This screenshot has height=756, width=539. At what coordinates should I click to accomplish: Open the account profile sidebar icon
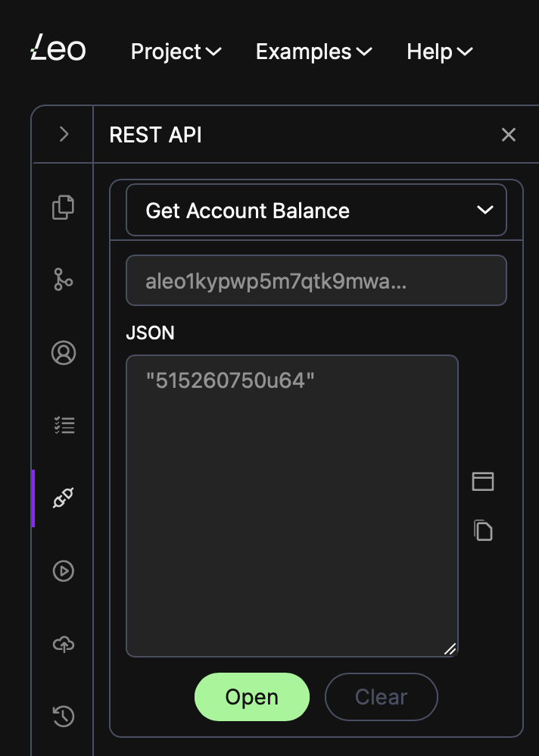[64, 352]
